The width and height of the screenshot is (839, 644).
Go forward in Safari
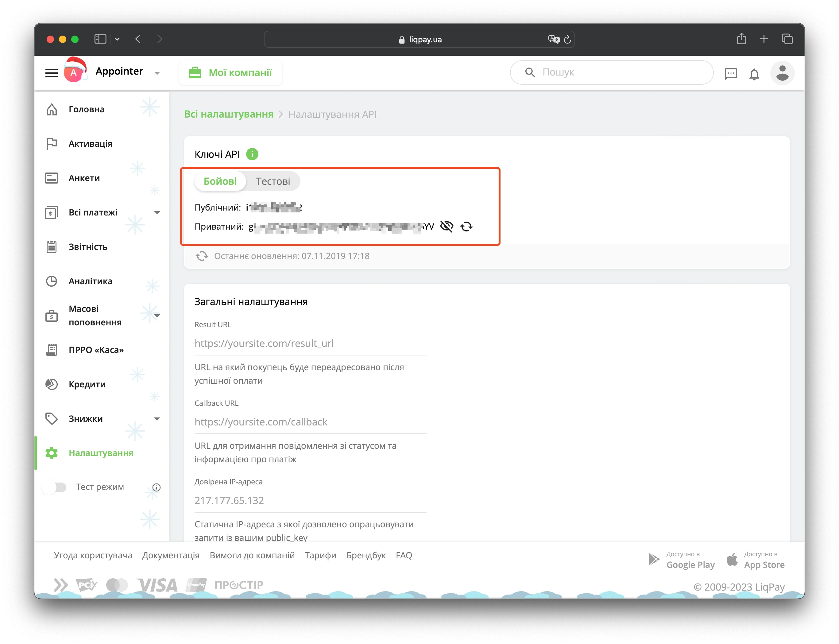coord(160,39)
